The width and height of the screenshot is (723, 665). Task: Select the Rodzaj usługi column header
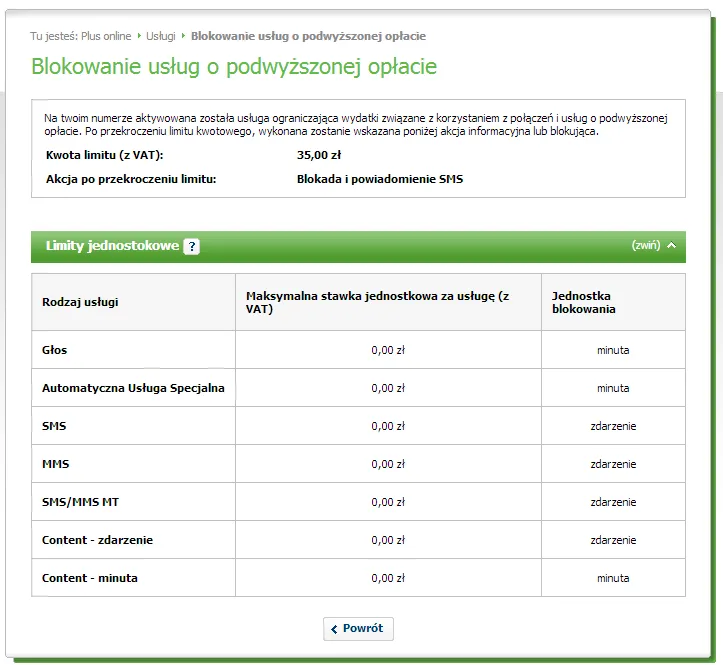pyautogui.click(x=80, y=302)
